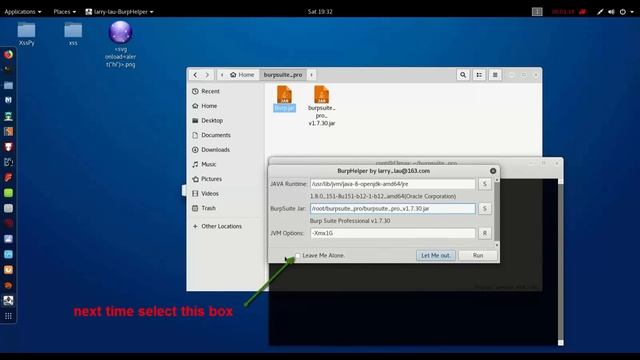Focus the JAVA Runtime path field
Screen dimensions: 640x360
coord(392,184)
